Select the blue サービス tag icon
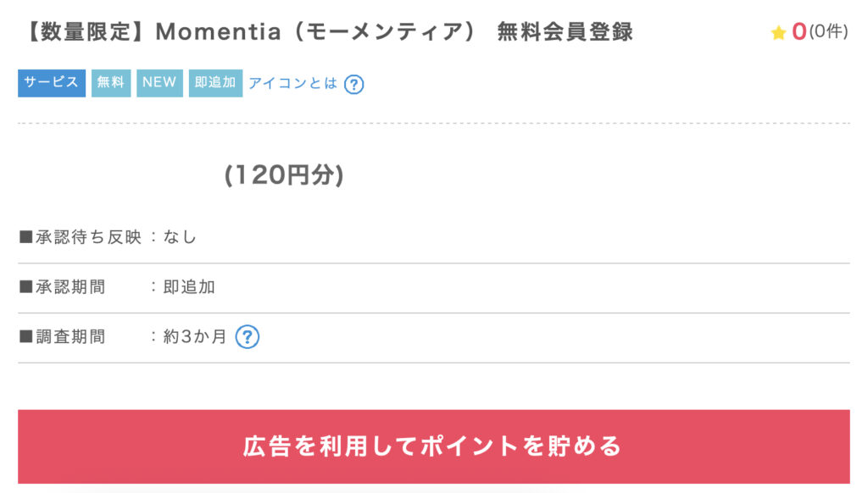Screen dimensions: 868x493 point(52,83)
